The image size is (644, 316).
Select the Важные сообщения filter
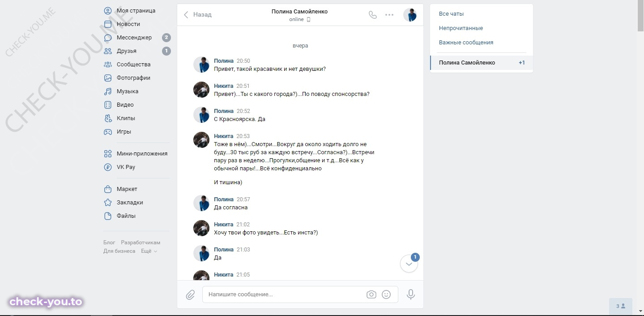pyautogui.click(x=466, y=43)
